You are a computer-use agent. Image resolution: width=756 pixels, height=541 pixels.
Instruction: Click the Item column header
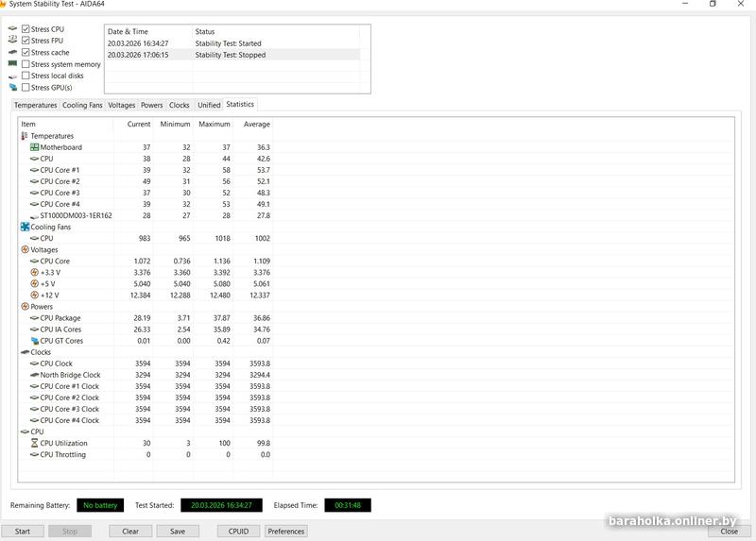coord(65,125)
